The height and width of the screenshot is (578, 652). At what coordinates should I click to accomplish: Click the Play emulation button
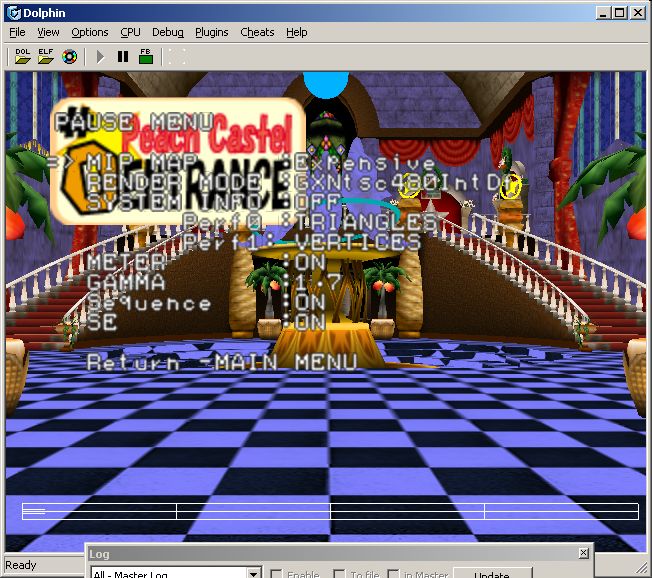100,57
